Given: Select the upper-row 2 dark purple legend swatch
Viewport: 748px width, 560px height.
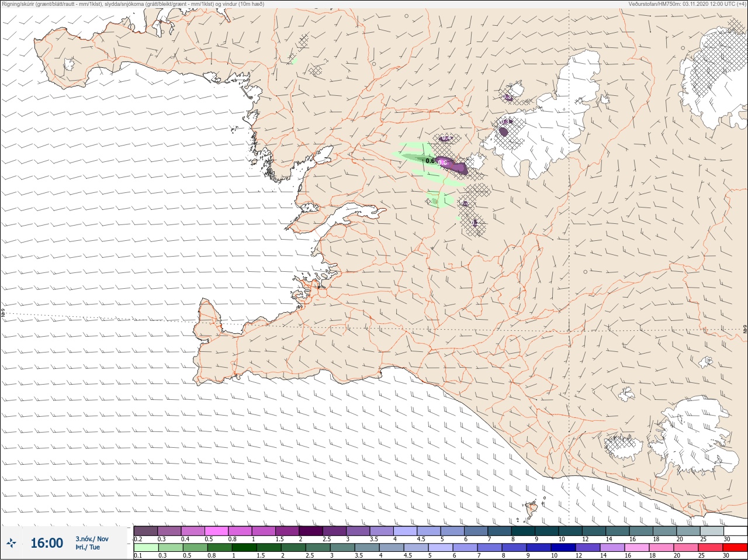Looking at the screenshot, I should point(311,531).
